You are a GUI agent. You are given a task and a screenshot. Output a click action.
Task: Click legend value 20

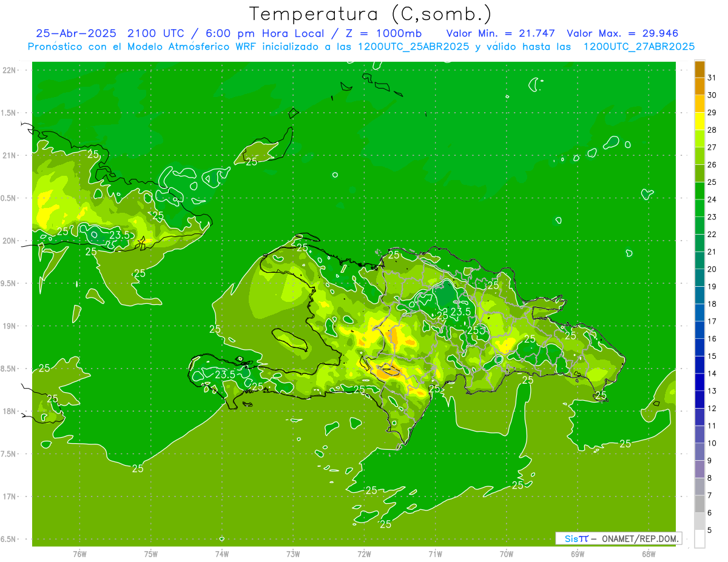[712, 269]
